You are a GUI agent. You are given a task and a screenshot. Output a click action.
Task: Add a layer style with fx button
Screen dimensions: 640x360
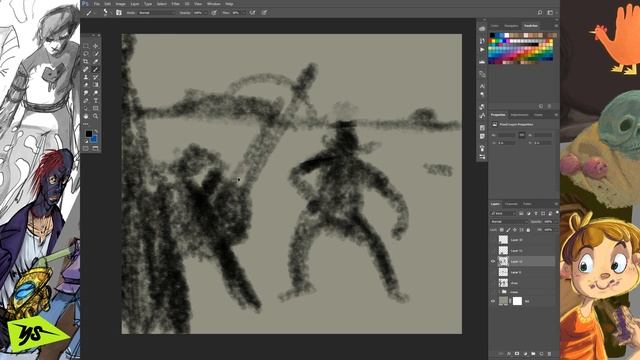509,353
